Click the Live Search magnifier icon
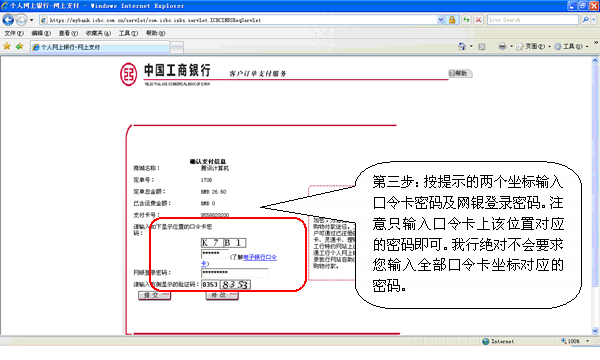The image size is (600, 360). coord(585,20)
